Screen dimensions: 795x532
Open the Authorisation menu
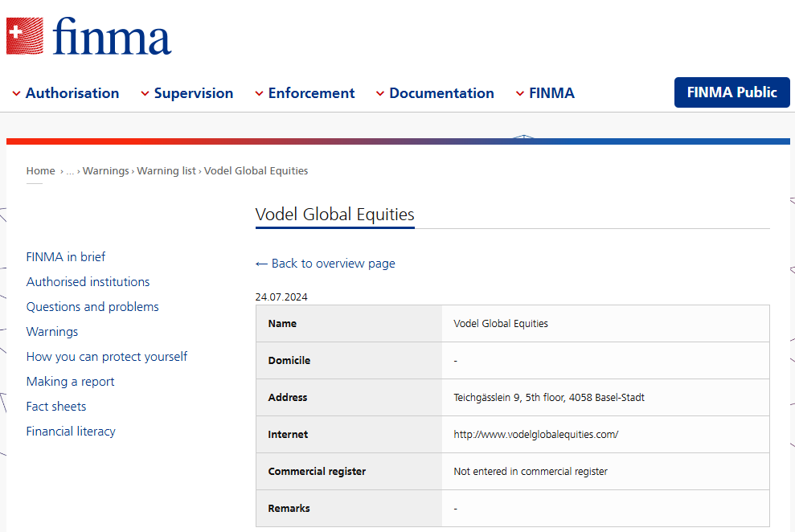click(x=72, y=93)
